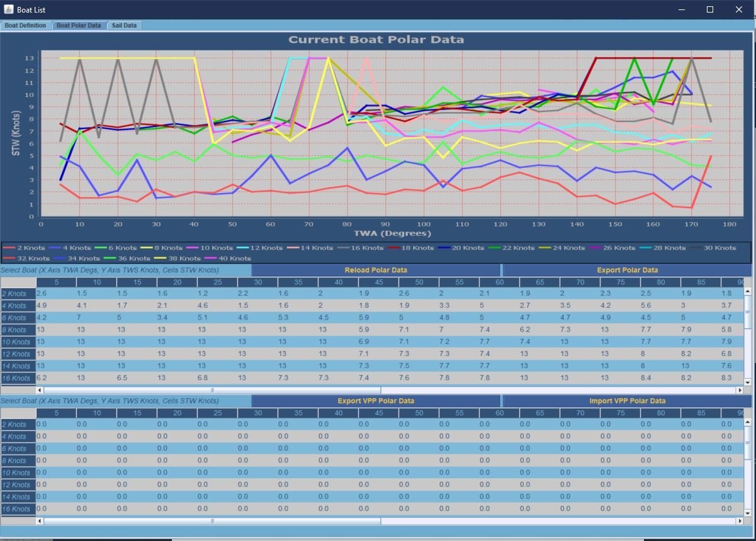
Task: Click the 18 Knots legend entry
Action: pos(414,248)
